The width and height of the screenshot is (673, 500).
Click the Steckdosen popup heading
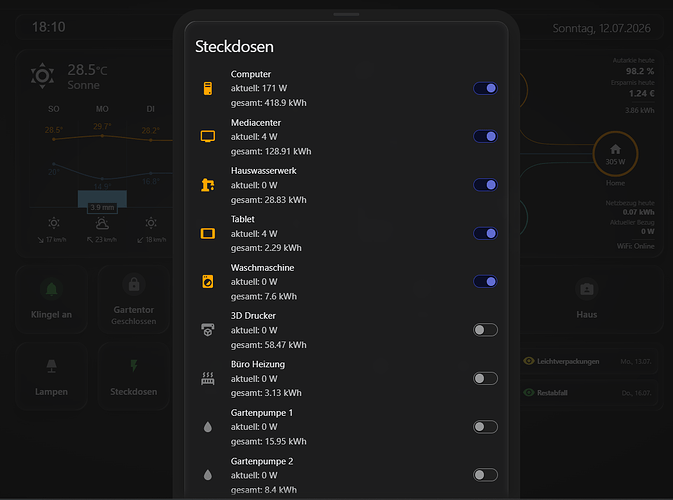coord(234,46)
